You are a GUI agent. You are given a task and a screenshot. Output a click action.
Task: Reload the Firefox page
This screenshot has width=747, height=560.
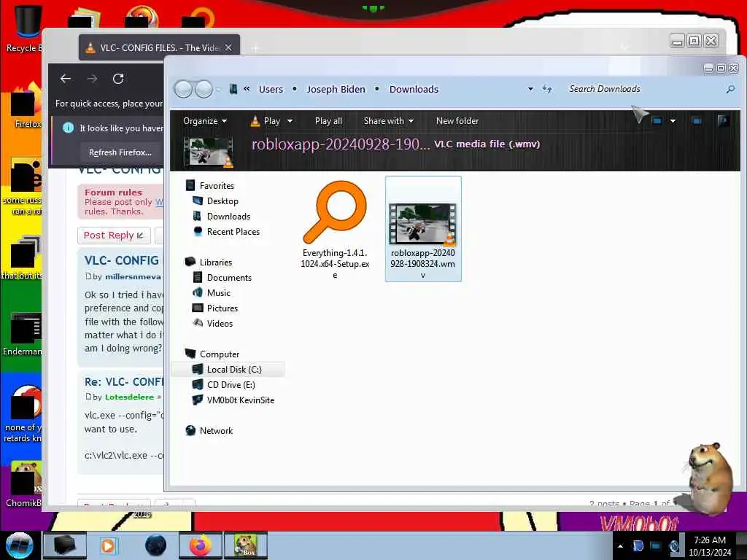(118, 79)
